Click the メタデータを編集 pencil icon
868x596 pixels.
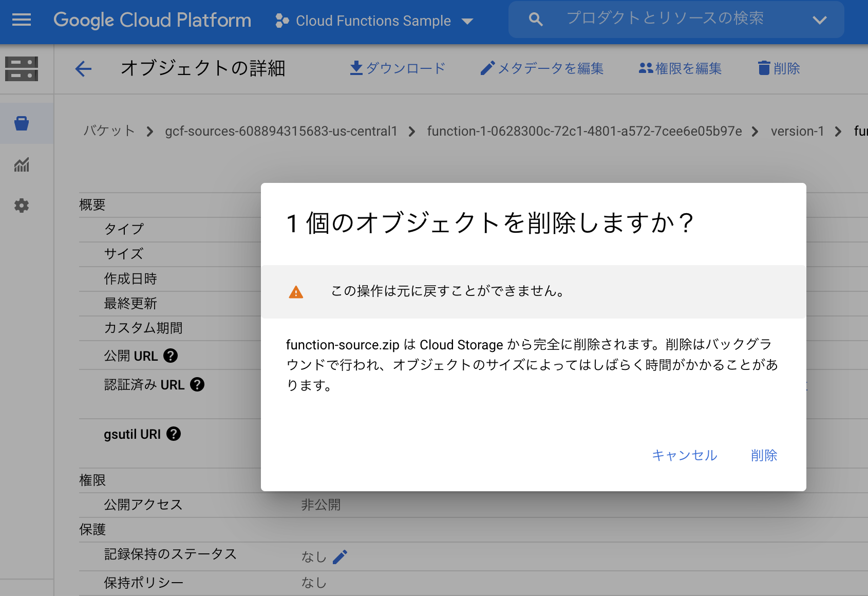coord(486,67)
